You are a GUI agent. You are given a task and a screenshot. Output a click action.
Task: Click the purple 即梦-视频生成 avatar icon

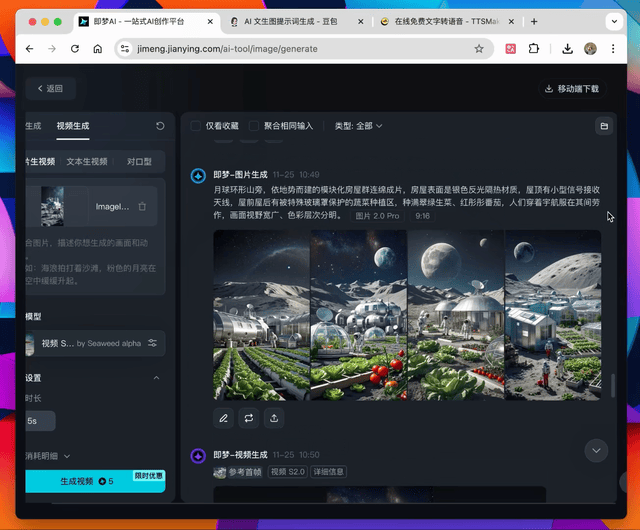198,456
